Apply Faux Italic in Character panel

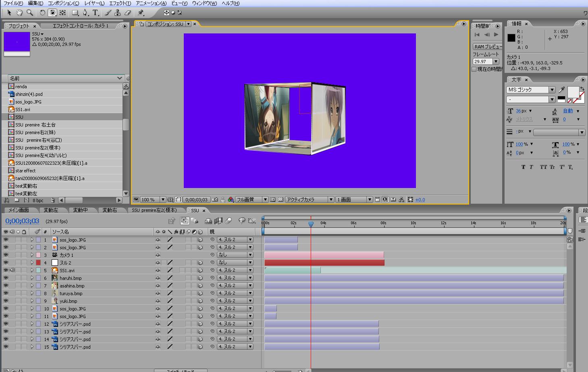tap(531, 167)
